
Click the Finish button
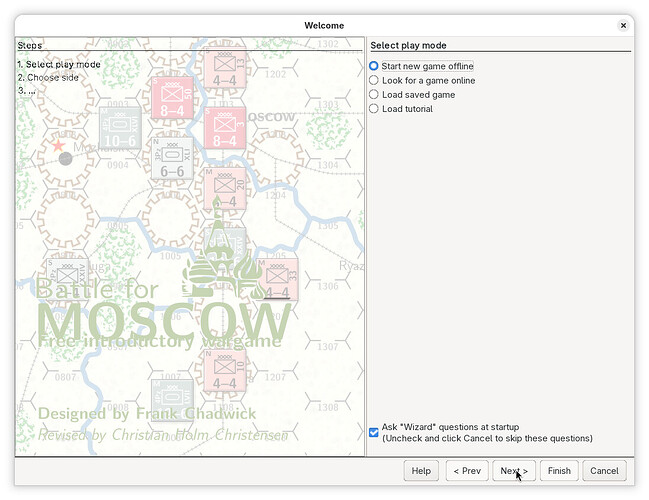559,471
